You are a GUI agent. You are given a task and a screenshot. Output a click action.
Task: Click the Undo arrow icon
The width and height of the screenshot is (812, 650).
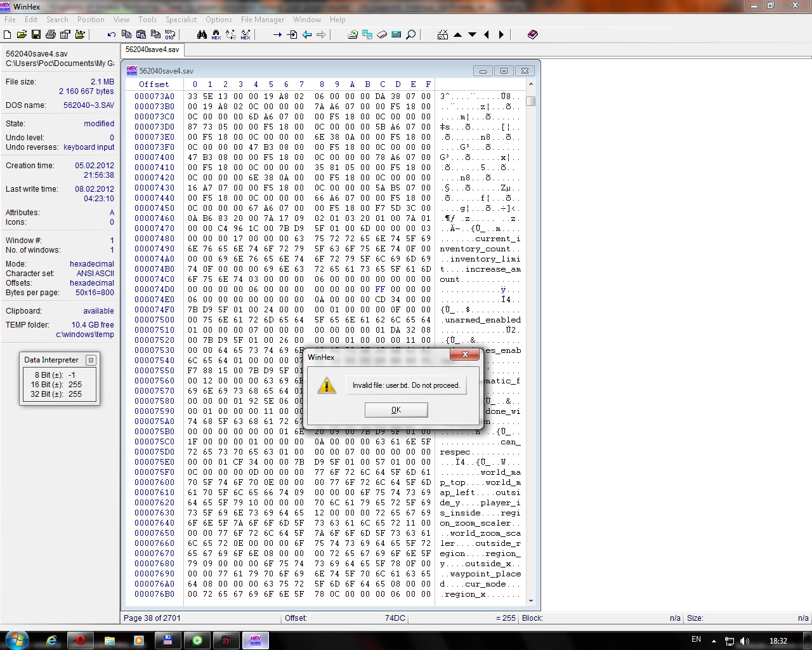(112, 35)
